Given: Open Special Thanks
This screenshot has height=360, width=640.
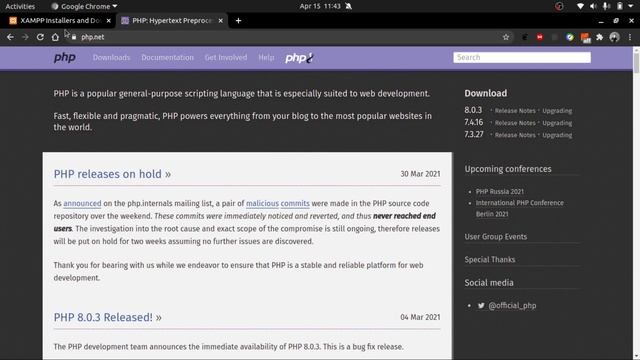Looking at the screenshot, I should [489, 260].
